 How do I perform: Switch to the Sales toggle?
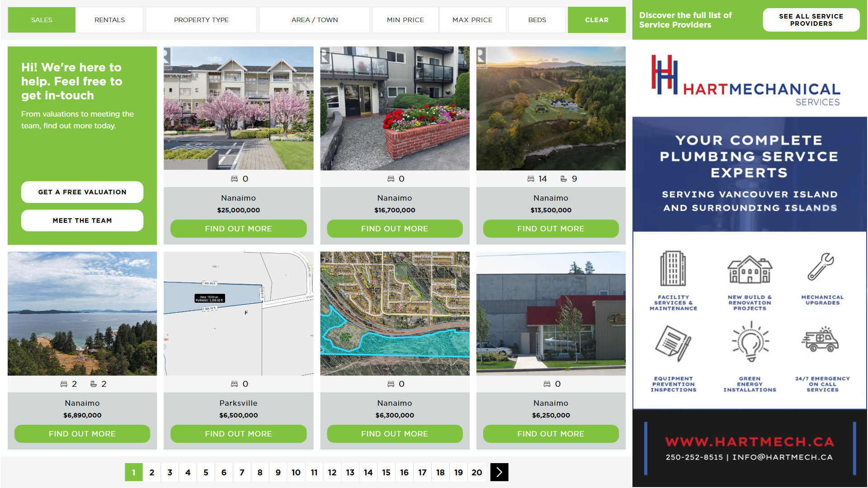pyautogui.click(x=42, y=20)
